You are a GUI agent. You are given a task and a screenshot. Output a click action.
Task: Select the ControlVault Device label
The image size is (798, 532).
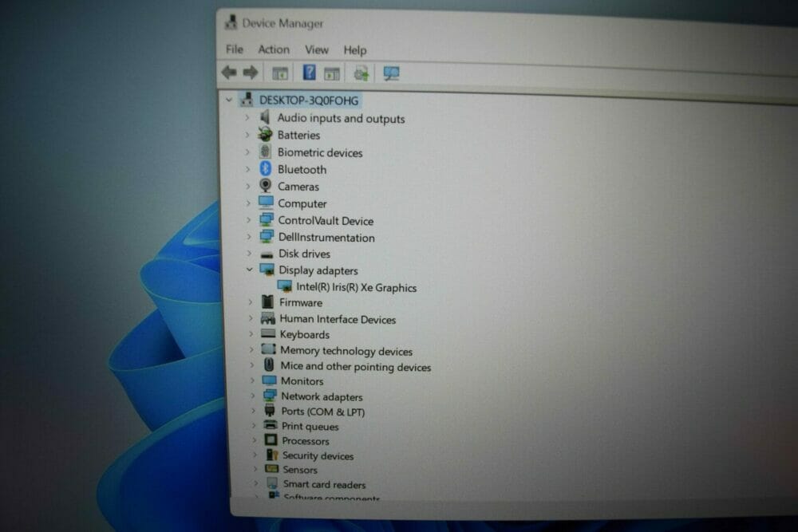326,221
